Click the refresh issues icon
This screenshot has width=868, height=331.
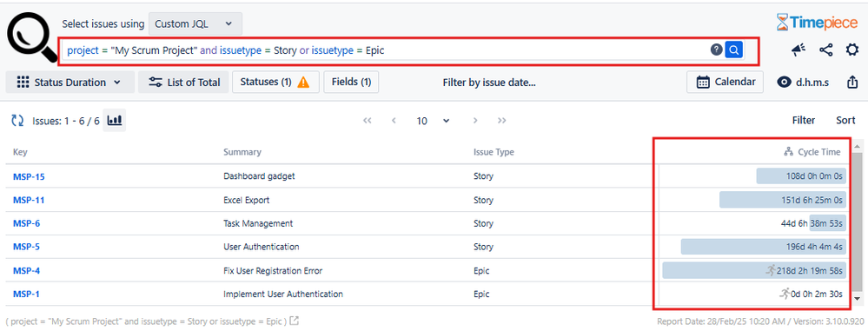coord(17,121)
